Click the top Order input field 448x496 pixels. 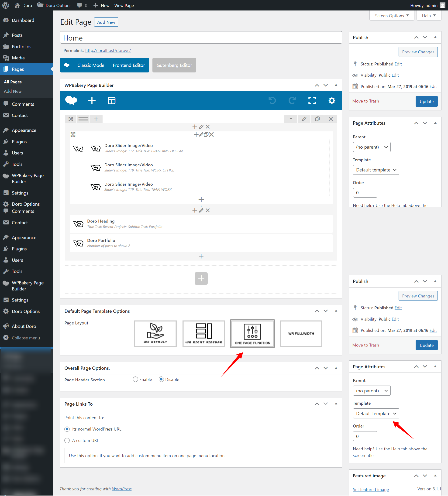(x=365, y=193)
